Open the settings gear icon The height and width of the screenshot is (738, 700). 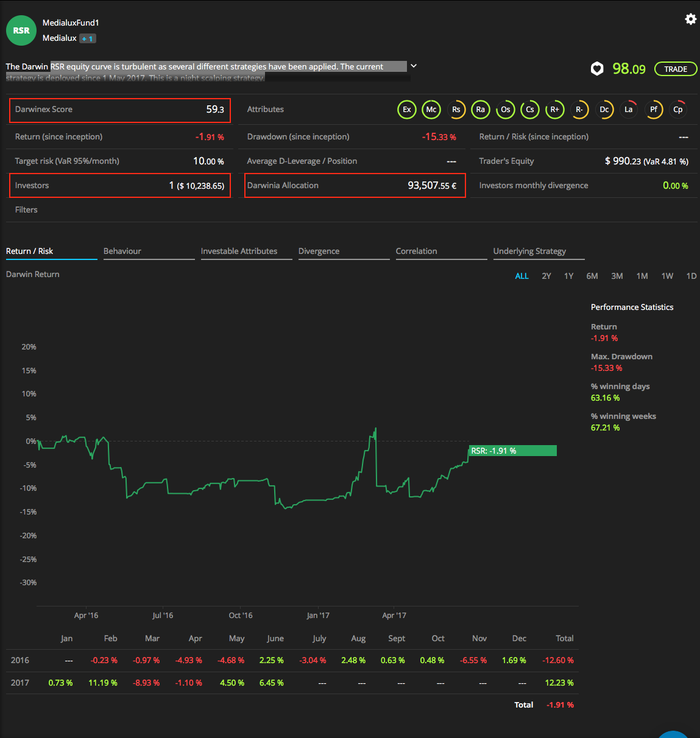coord(690,19)
